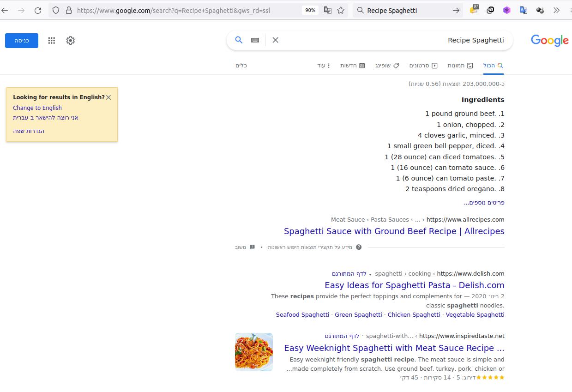Switch to the 'תמונות' (Images) tab
The width and height of the screenshot is (572, 392).
tap(460, 66)
